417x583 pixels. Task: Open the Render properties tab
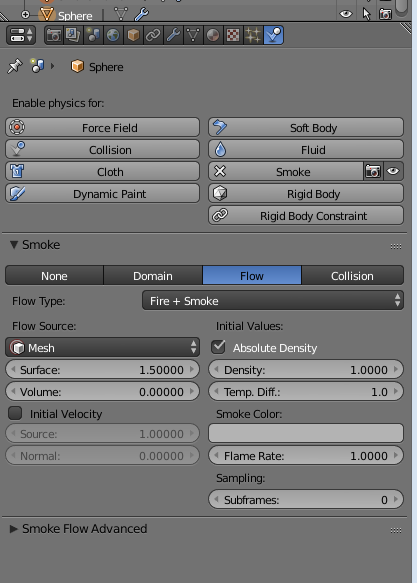(54, 35)
